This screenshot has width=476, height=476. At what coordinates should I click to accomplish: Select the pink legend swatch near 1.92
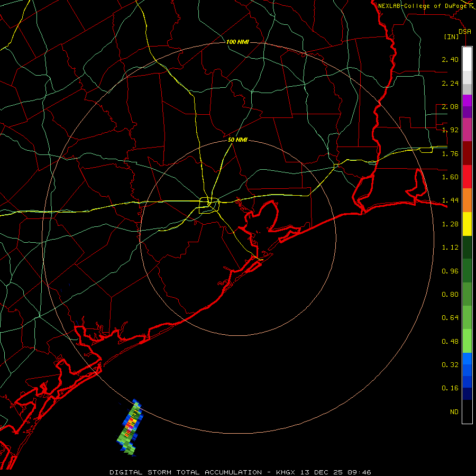click(x=467, y=130)
